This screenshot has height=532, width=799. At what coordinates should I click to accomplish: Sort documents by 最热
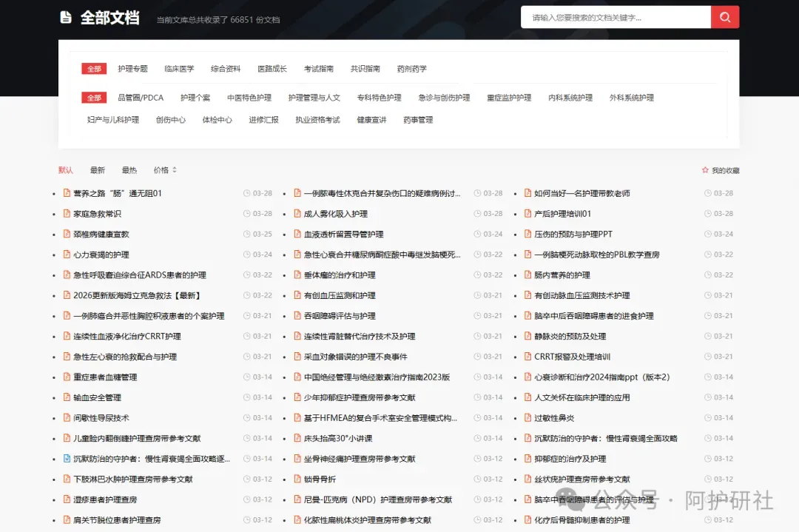129,169
